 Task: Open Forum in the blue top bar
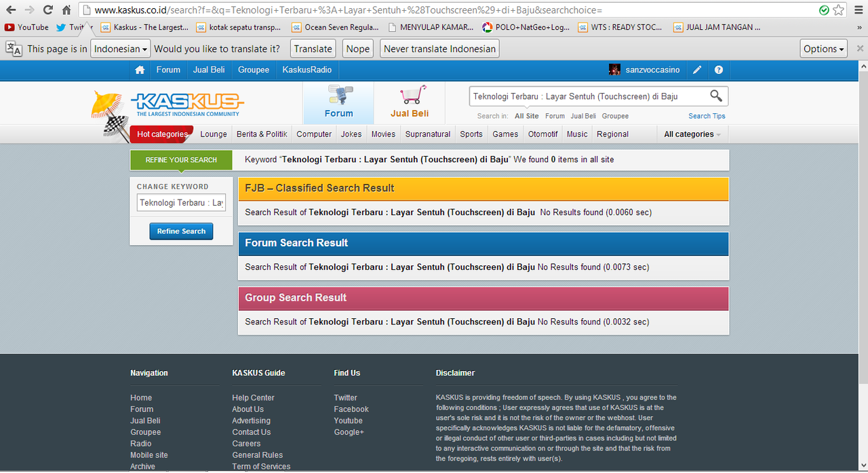[168, 70]
